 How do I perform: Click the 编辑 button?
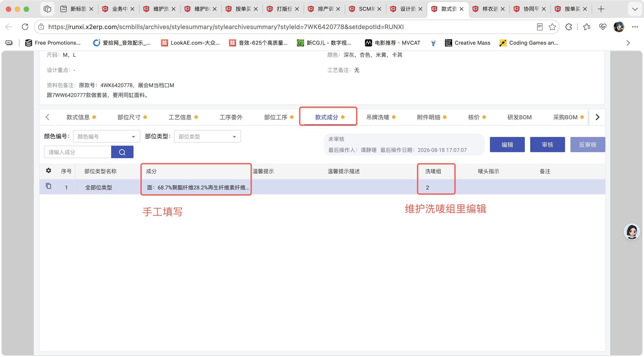pyautogui.click(x=507, y=144)
